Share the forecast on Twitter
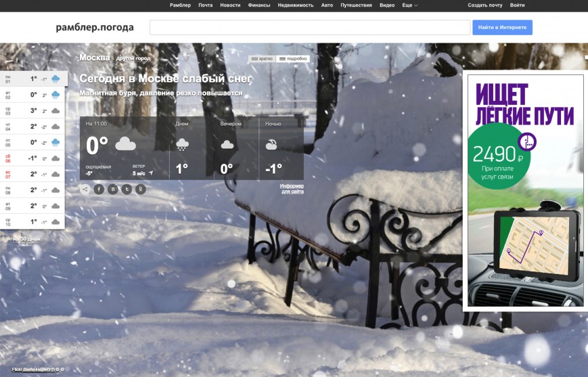This screenshot has width=588, height=377. (x=127, y=189)
